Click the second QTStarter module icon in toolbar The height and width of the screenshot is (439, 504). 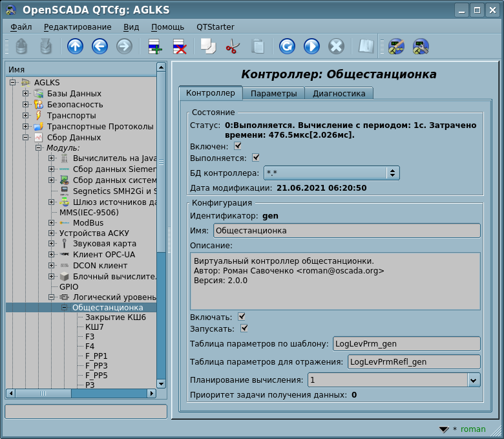(x=421, y=47)
